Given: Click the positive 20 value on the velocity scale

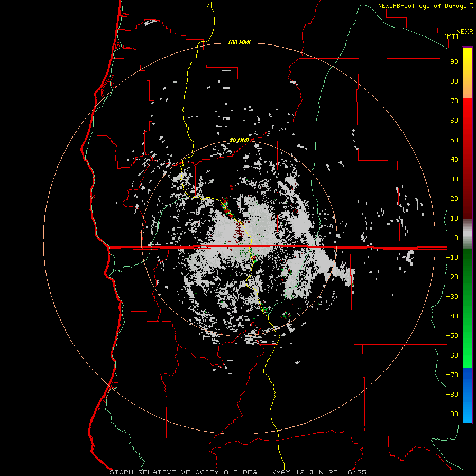Looking at the screenshot, I should coord(454,199).
